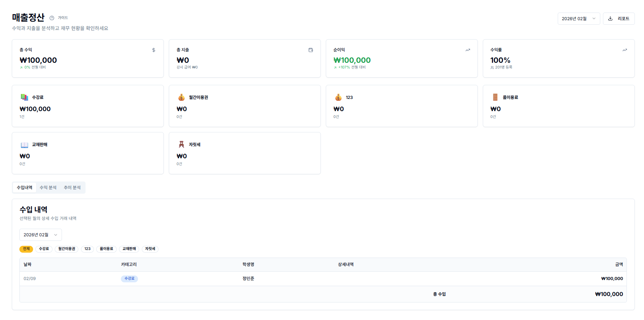Expand the month selector in 수입 내역 section
644x320 pixels.
coord(40,235)
